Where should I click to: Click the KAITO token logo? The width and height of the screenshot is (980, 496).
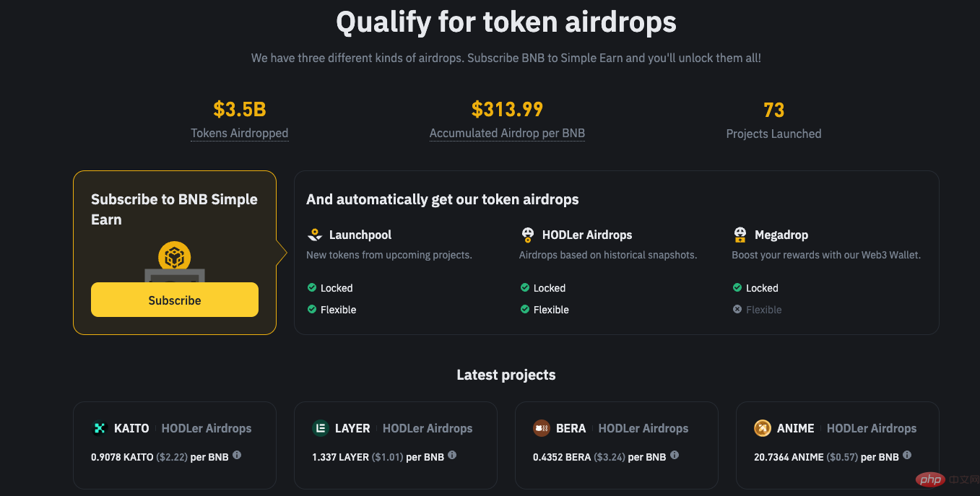100,428
